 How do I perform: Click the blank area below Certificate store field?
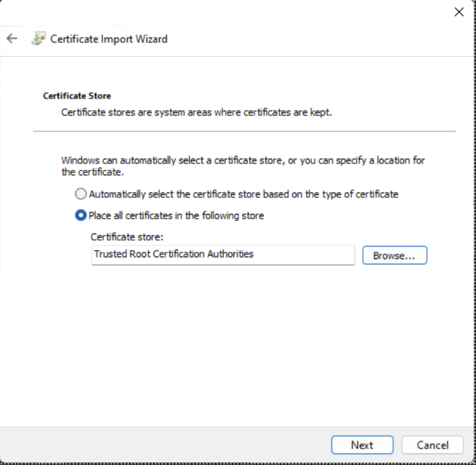(x=239, y=344)
